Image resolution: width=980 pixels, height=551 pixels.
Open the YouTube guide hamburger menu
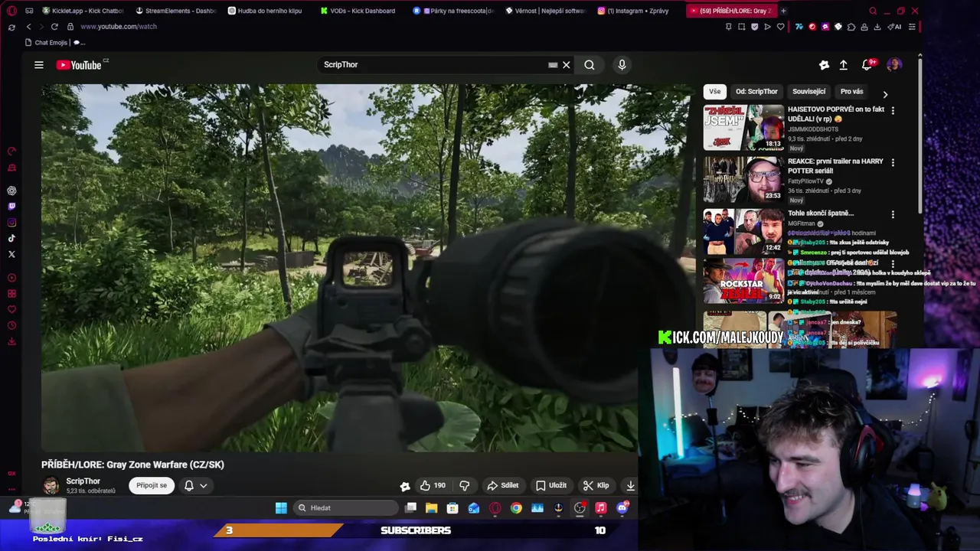click(38, 65)
